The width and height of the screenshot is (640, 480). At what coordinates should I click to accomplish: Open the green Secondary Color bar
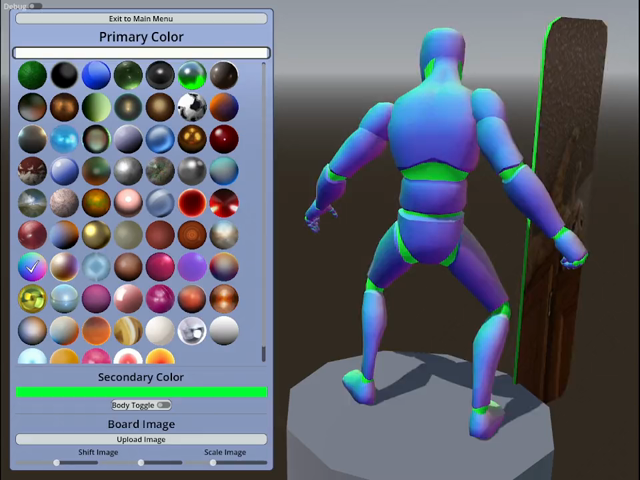coord(141,392)
